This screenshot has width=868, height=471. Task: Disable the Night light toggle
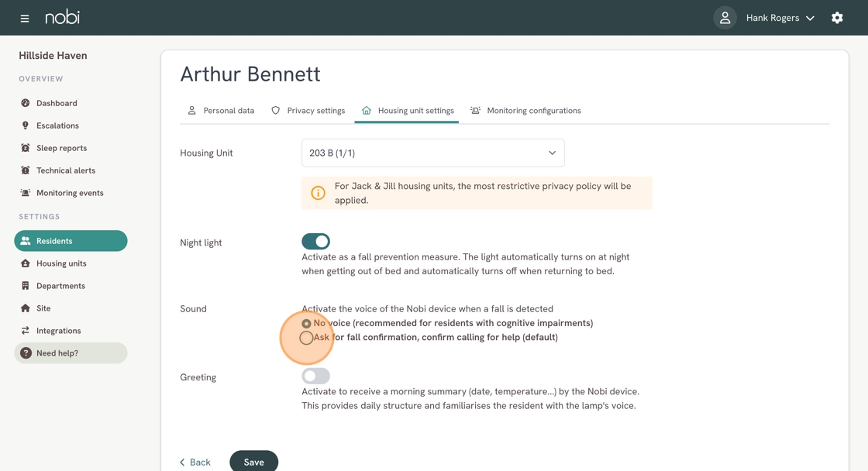click(315, 242)
